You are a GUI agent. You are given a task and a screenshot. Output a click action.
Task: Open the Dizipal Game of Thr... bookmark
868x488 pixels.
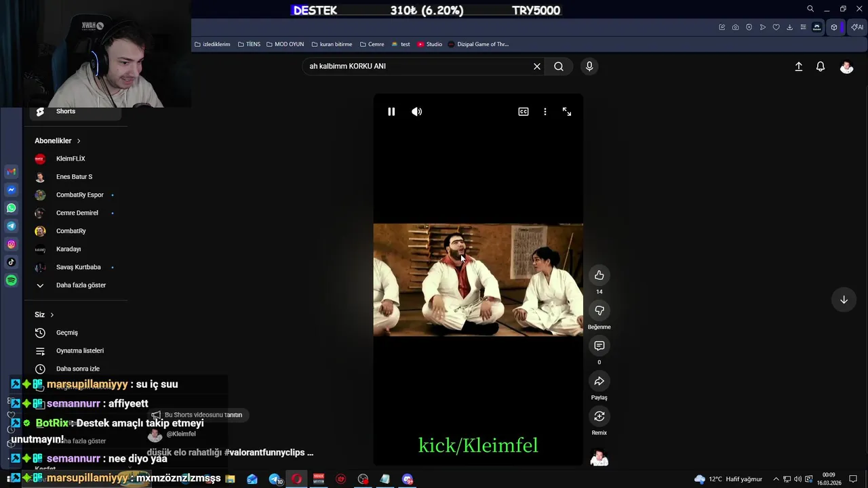coord(478,44)
